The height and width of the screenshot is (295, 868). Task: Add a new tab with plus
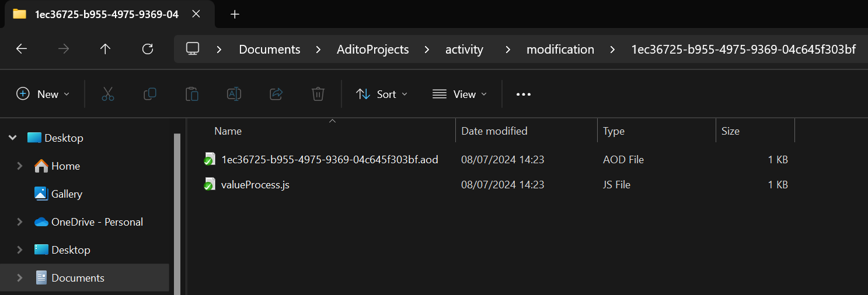point(235,15)
